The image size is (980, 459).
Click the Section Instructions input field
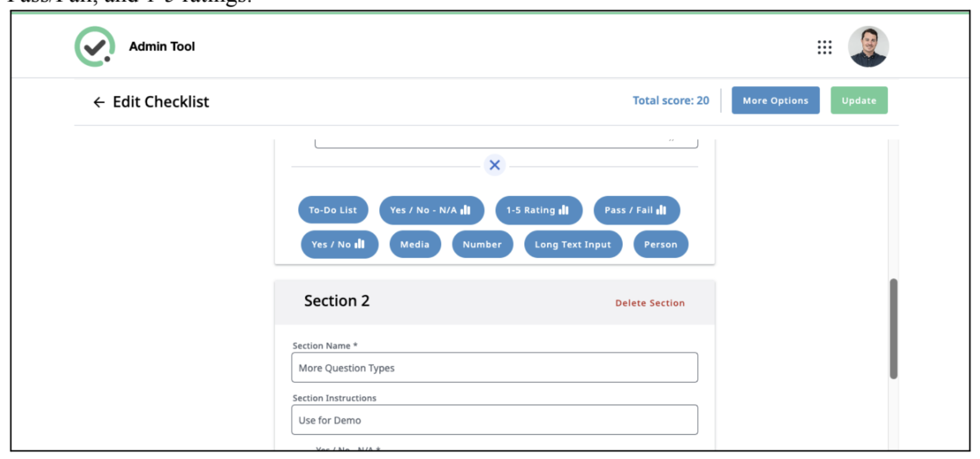(x=494, y=420)
